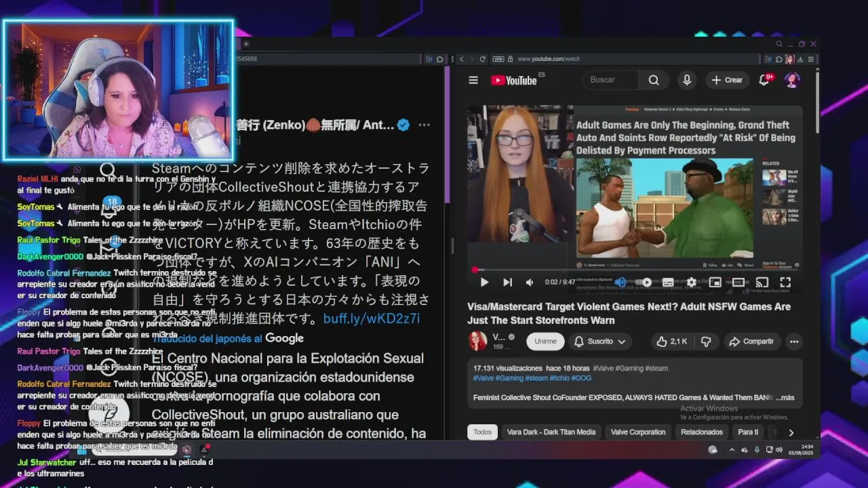Open the browser main menu icon
Image resolution: width=868 pixels, height=488 pixels.
811,59
